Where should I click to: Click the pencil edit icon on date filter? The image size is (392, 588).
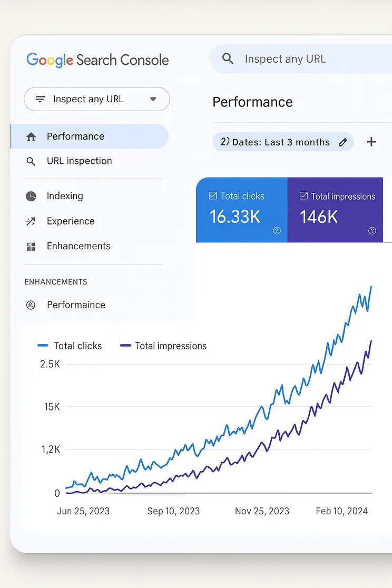click(343, 142)
